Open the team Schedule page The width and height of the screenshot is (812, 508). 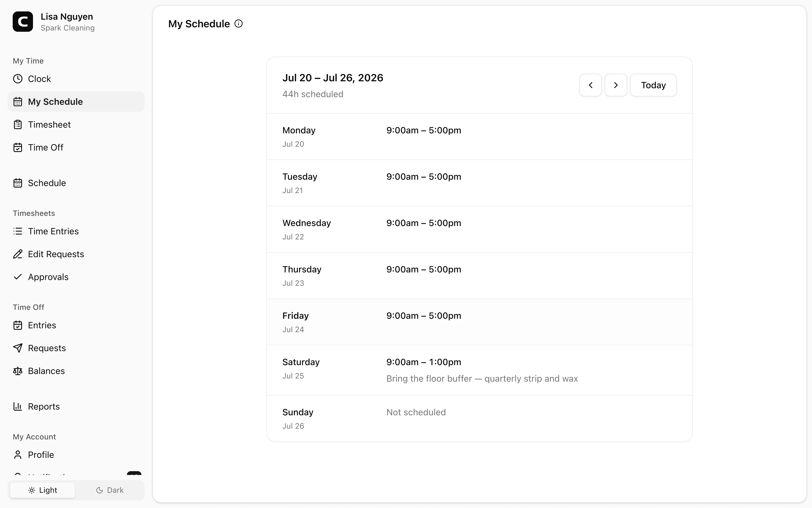click(76, 183)
